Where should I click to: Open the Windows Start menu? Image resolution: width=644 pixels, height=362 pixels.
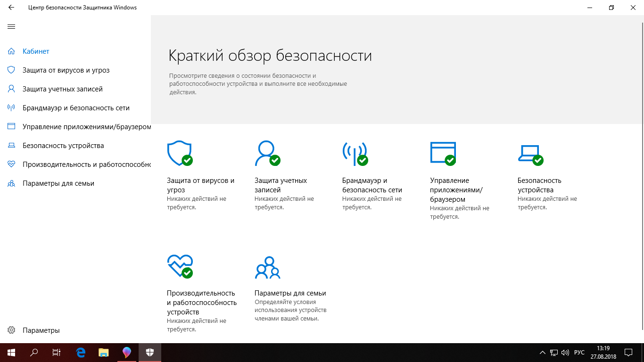coord(11,353)
